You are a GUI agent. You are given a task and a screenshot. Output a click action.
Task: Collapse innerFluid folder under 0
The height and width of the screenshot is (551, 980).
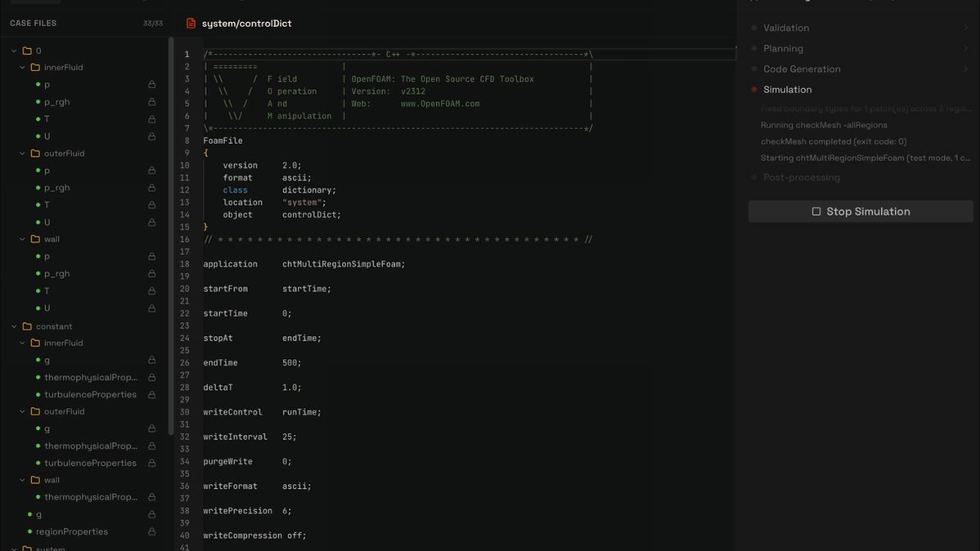tap(23, 68)
